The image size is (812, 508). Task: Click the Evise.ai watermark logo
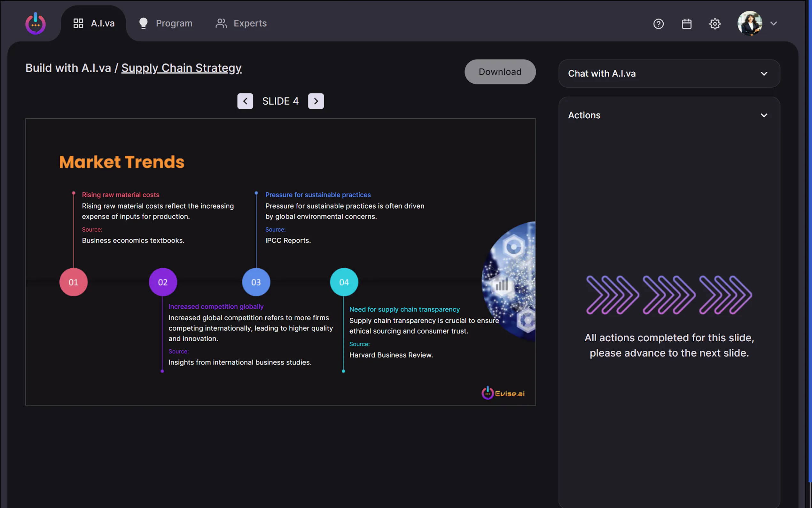pos(503,393)
